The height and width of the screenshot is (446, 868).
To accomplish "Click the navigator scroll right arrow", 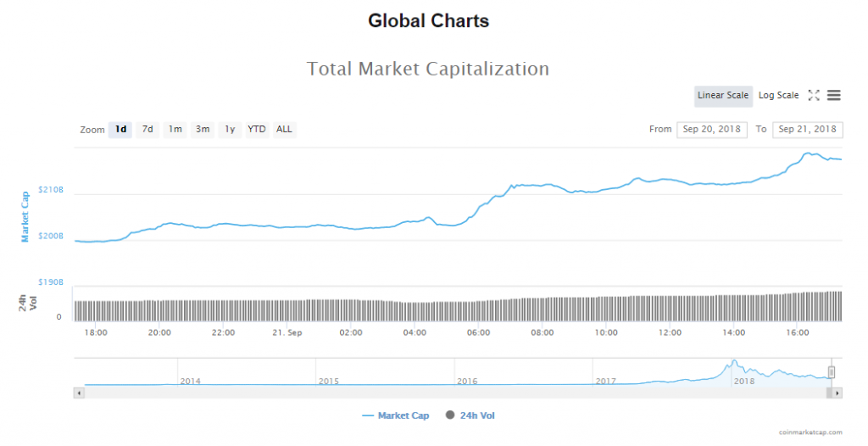I will point(837,393).
